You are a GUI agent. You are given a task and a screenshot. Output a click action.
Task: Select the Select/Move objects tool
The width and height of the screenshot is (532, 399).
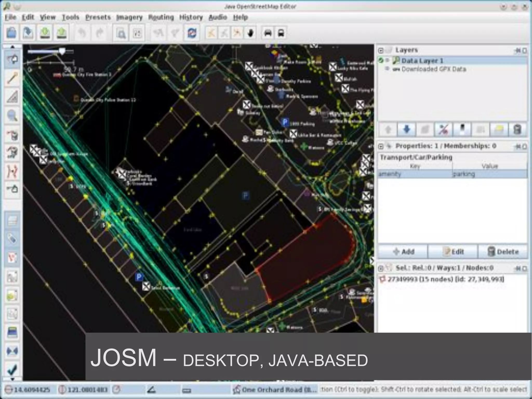[x=12, y=60]
